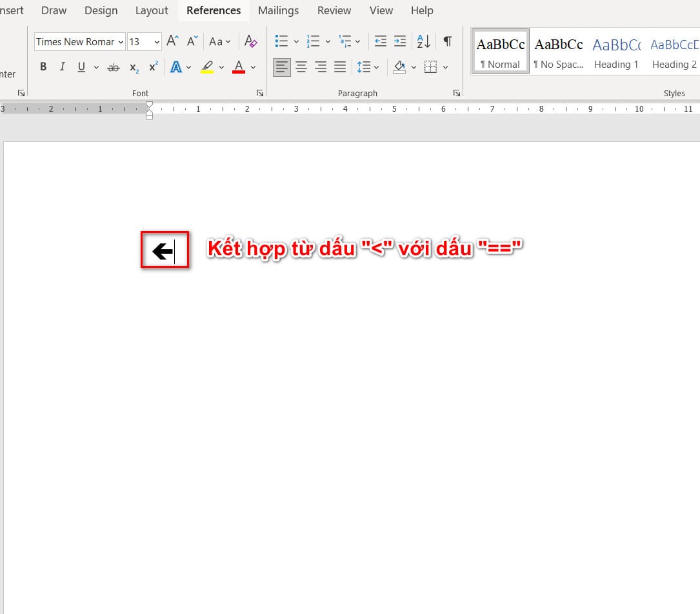Image resolution: width=700 pixels, height=614 pixels.
Task: Toggle Italic formatting
Action: (63, 67)
